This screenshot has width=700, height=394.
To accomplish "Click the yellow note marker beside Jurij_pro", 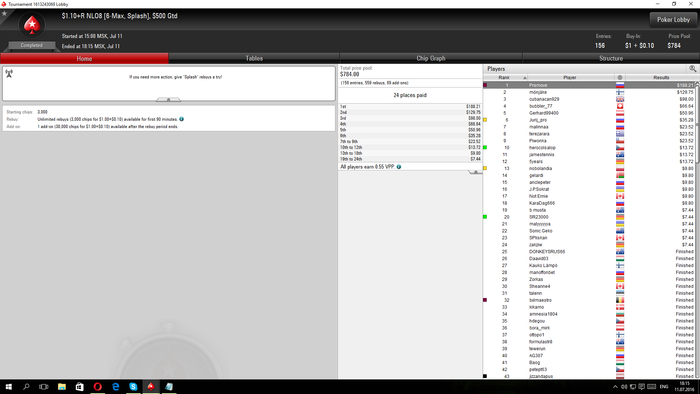I will [485, 120].
